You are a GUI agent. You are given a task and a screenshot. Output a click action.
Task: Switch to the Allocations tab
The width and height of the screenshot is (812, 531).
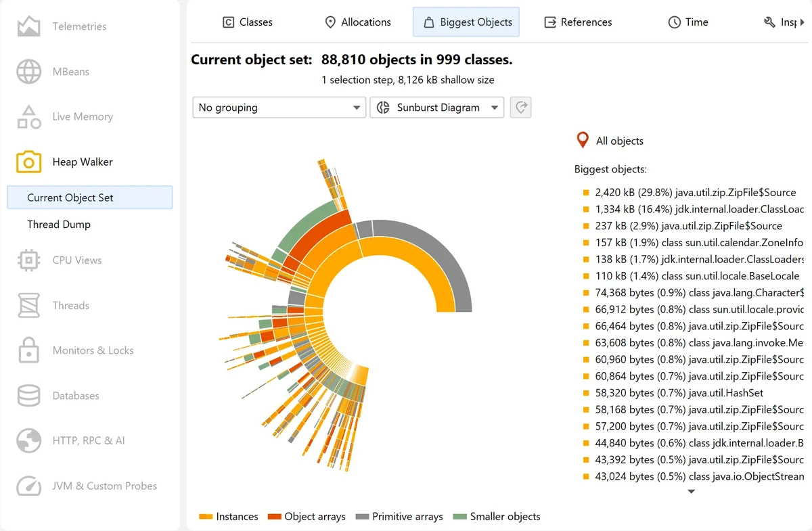(358, 22)
